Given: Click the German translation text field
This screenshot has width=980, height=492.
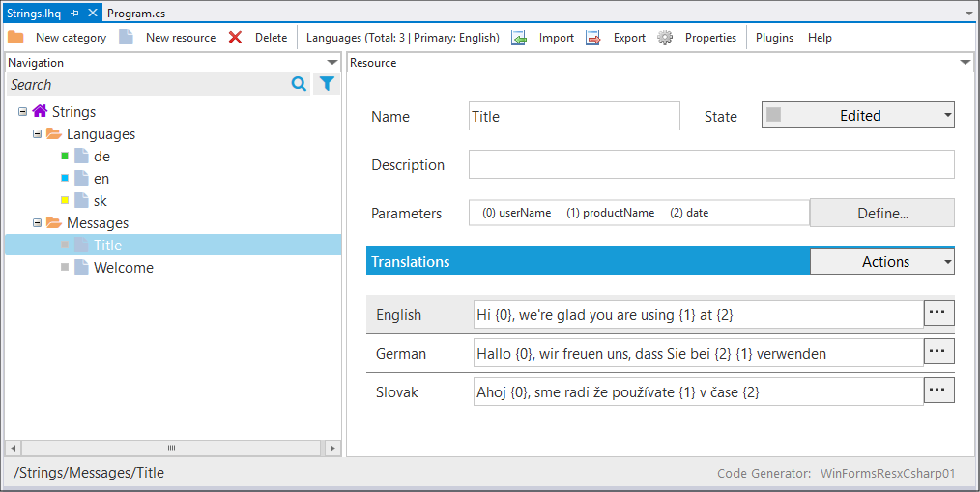Looking at the screenshot, I should [698, 353].
